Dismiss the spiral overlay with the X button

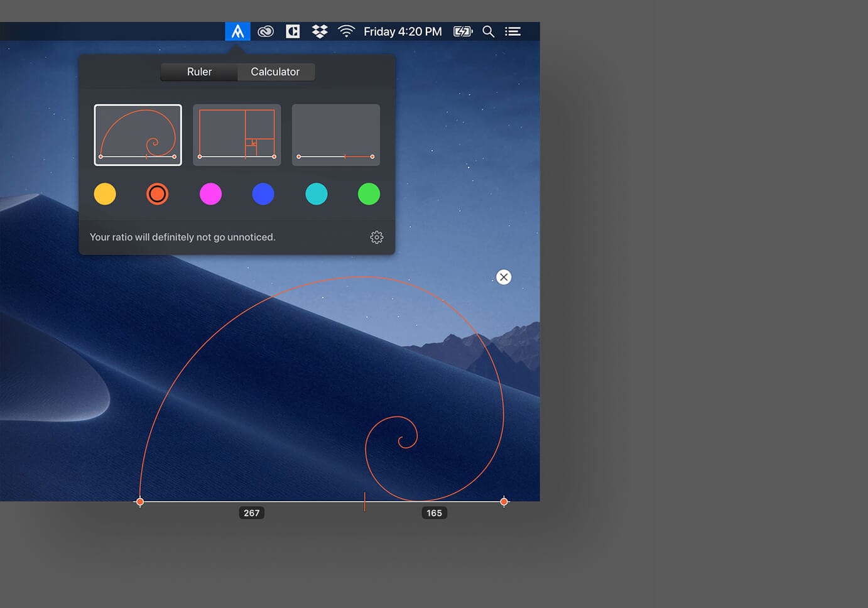tap(503, 277)
